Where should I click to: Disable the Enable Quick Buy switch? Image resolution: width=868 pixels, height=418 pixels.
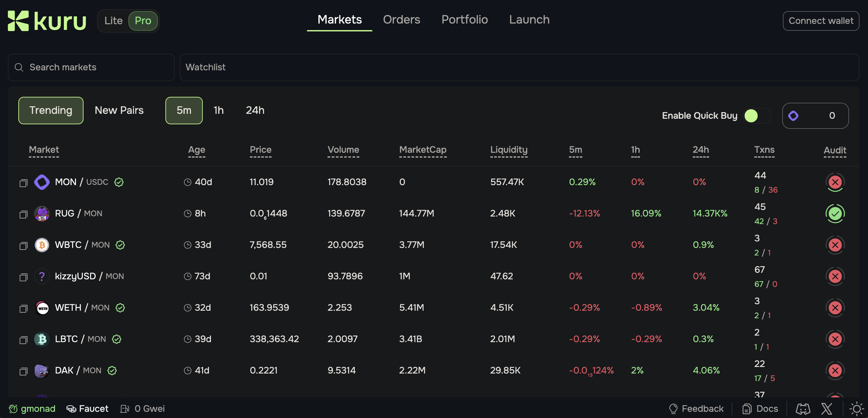pos(757,116)
